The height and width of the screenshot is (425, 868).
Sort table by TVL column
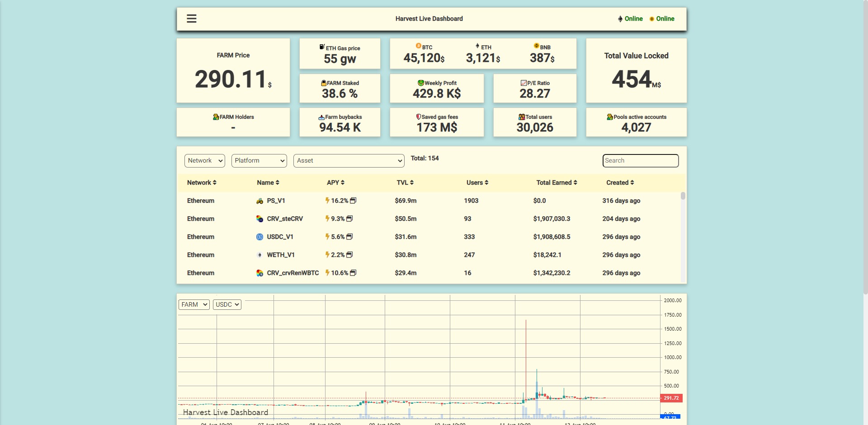(405, 182)
